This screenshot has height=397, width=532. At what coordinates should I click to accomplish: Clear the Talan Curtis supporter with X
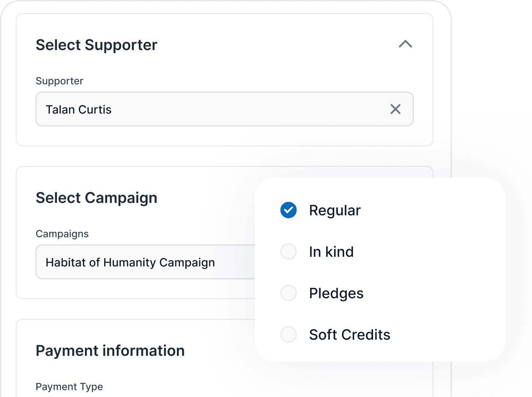pos(395,109)
